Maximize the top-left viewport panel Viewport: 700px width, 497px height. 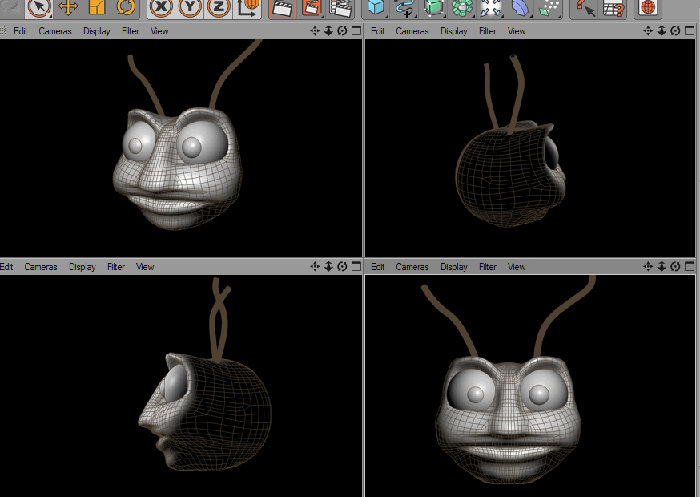356,30
